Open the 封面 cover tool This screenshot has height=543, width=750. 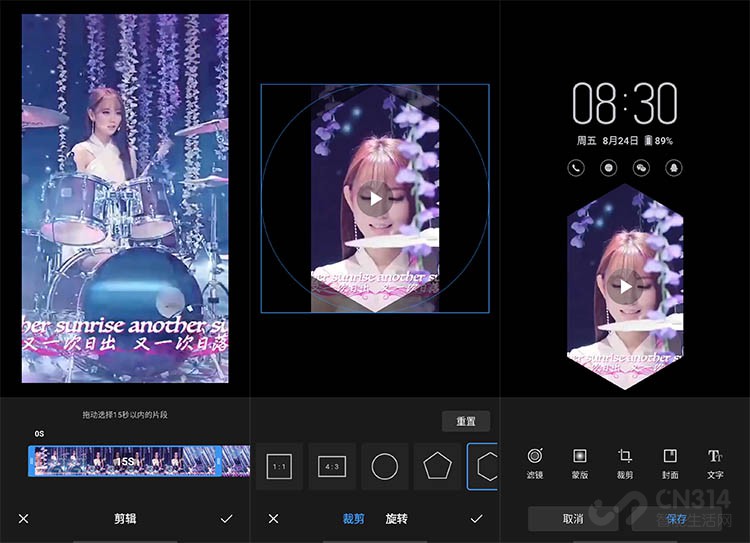coord(670,464)
